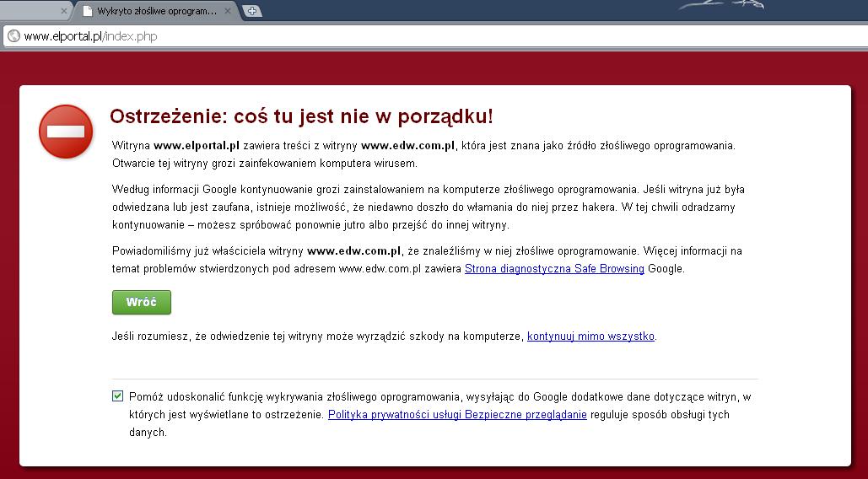Click the globe site-info icon in the address bar
The image size is (868, 479).
13,36
